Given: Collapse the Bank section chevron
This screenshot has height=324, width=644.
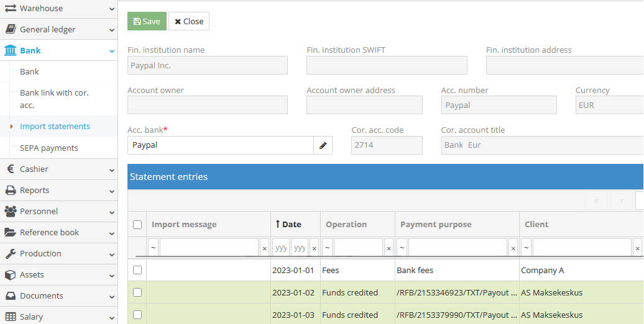Looking at the screenshot, I should [111, 51].
